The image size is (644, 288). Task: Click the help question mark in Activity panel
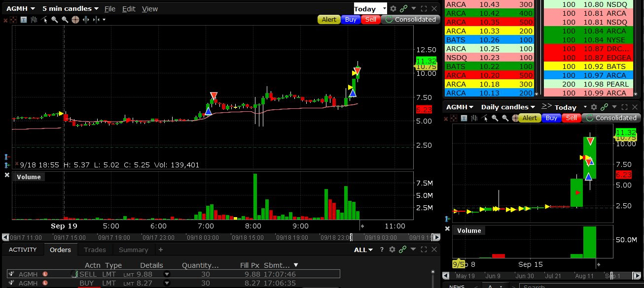(382, 250)
